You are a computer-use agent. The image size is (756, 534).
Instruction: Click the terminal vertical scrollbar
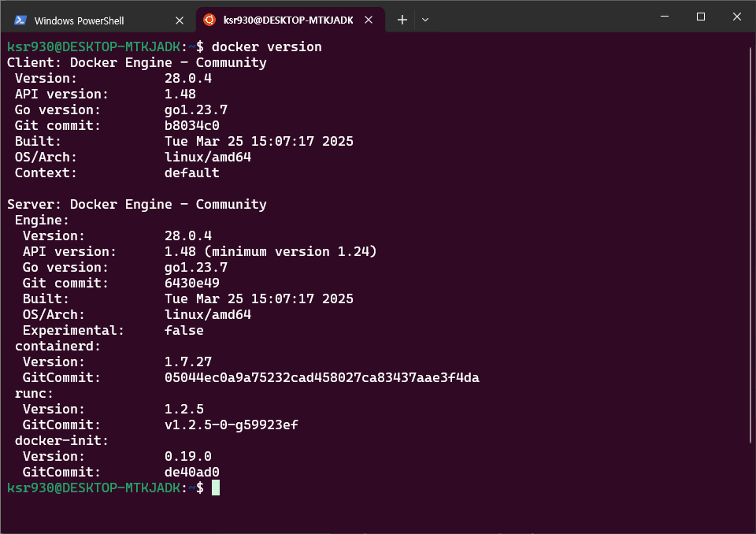(750, 245)
